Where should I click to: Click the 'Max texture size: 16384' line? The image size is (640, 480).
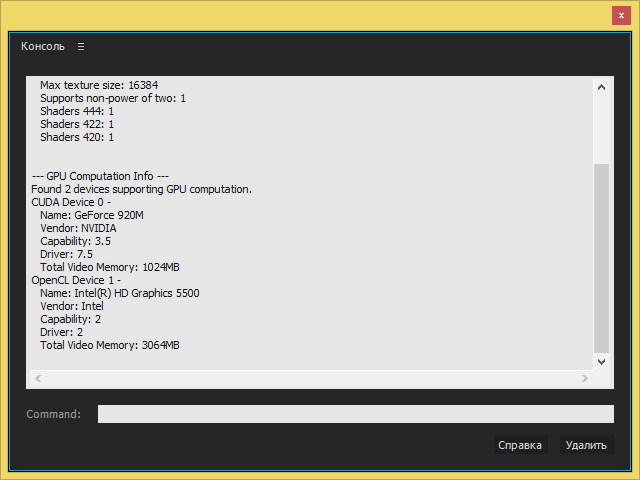(x=99, y=85)
